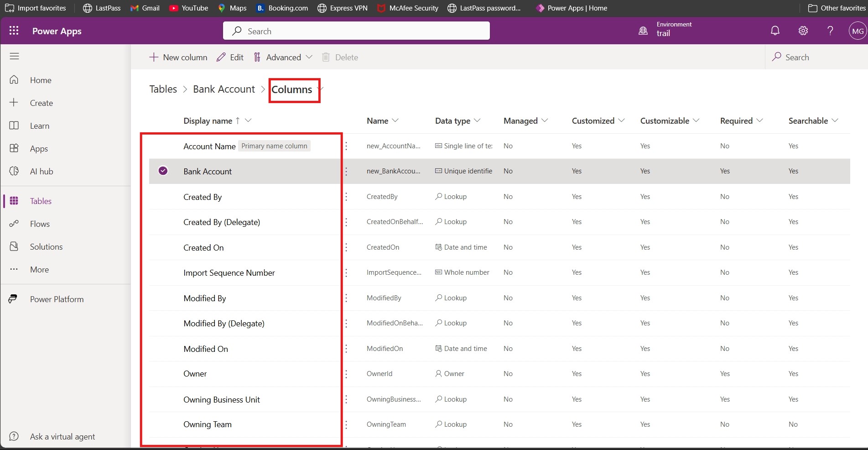The image size is (868, 450).
Task: Open the settings gear icon
Action: (803, 31)
